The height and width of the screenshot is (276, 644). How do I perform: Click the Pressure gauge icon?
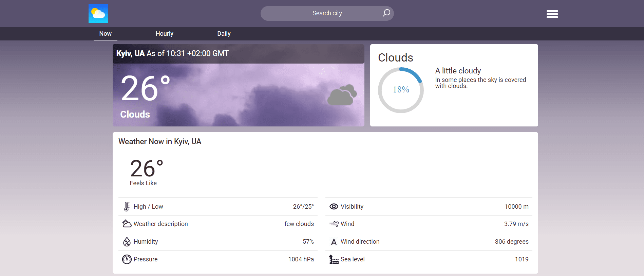pyautogui.click(x=127, y=259)
